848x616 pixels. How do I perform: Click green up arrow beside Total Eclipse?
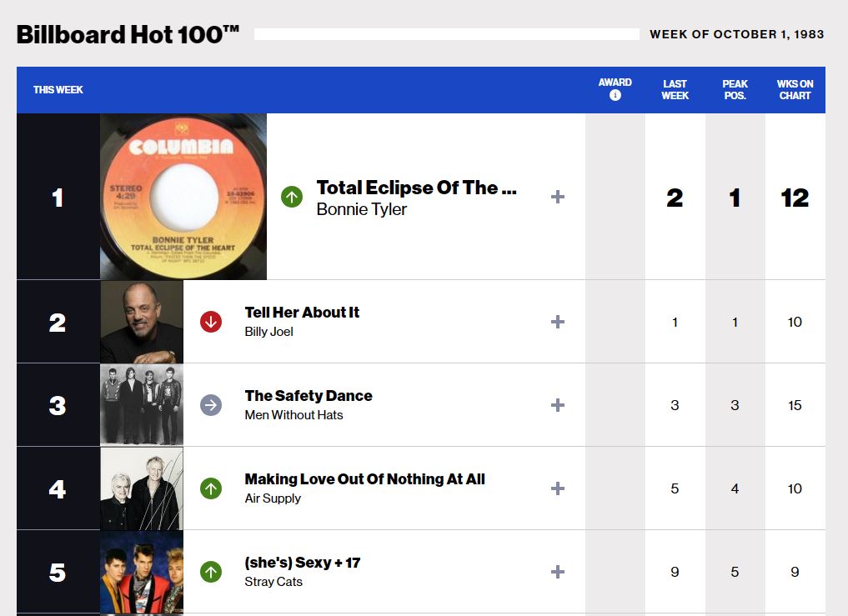point(292,197)
